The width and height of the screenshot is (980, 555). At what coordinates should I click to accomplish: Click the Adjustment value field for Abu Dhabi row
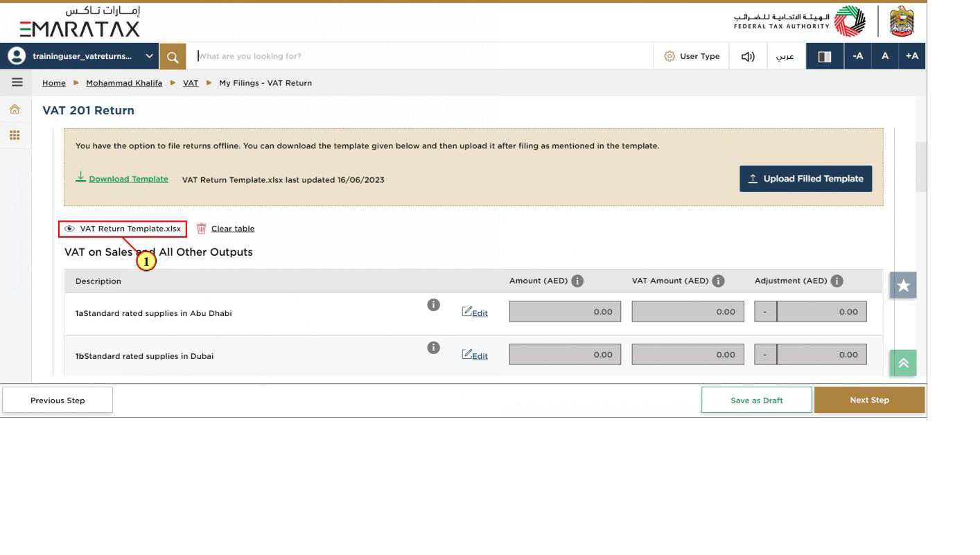(x=821, y=312)
